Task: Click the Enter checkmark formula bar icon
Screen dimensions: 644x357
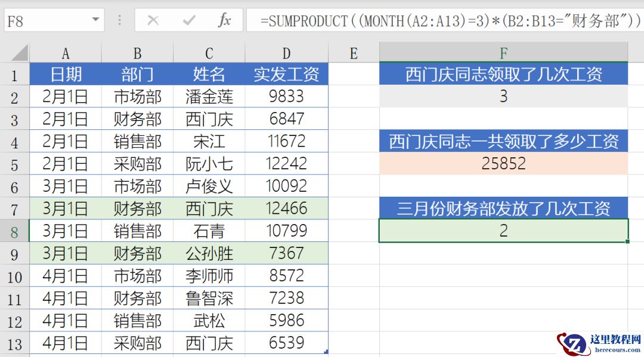Action: tap(189, 20)
